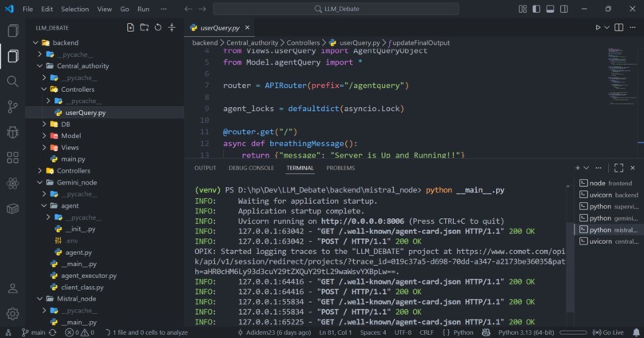The height and width of the screenshot is (338, 644).
Task: Toggle the primary side bar visibility
Action: coord(536,9)
